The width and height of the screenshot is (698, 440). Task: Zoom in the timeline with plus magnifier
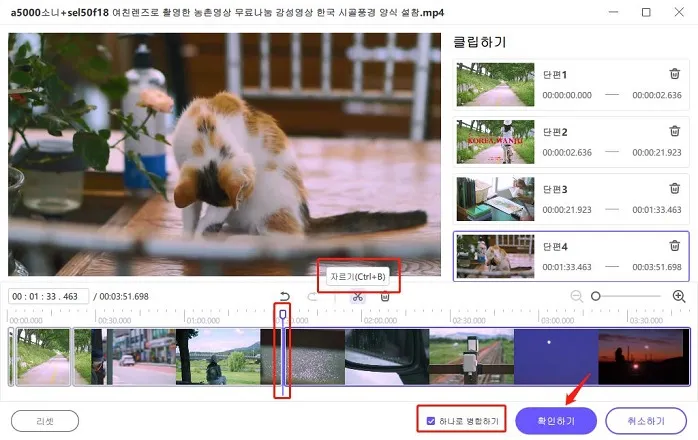679,296
